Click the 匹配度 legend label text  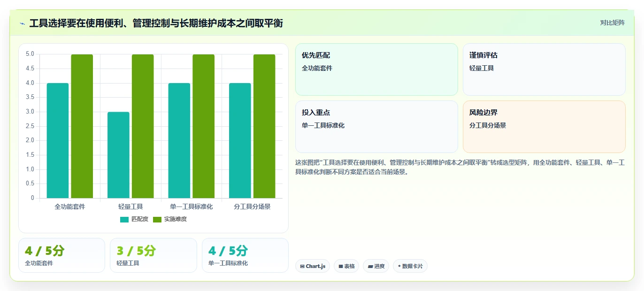pyautogui.click(x=140, y=219)
